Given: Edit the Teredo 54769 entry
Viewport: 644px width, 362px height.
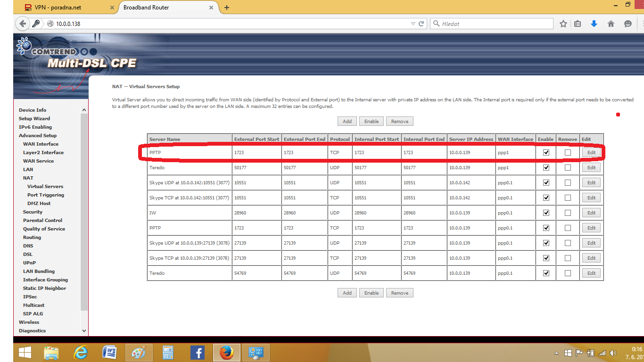Looking at the screenshot, I should point(591,273).
